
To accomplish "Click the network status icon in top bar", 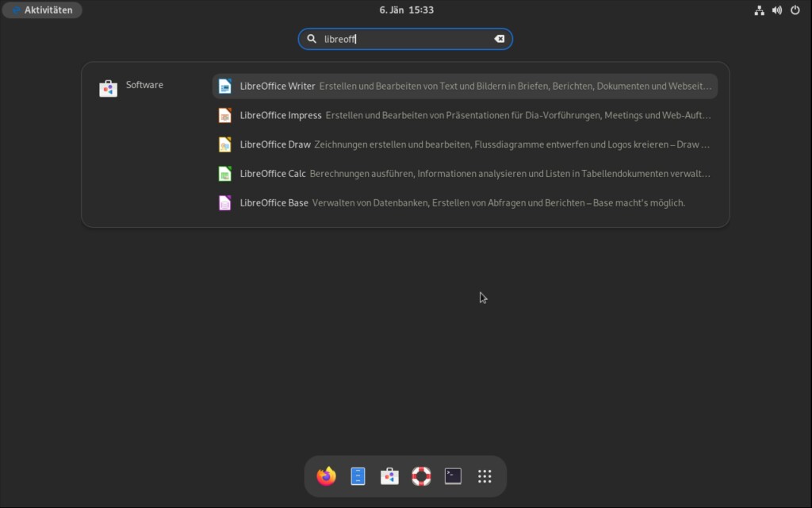I will pyautogui.click(x=759, y=10).
